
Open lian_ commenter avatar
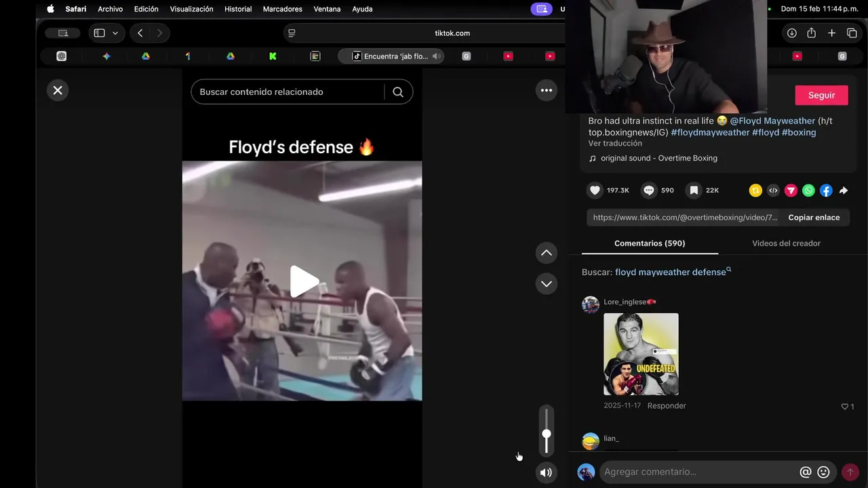[x=591, y=441]
